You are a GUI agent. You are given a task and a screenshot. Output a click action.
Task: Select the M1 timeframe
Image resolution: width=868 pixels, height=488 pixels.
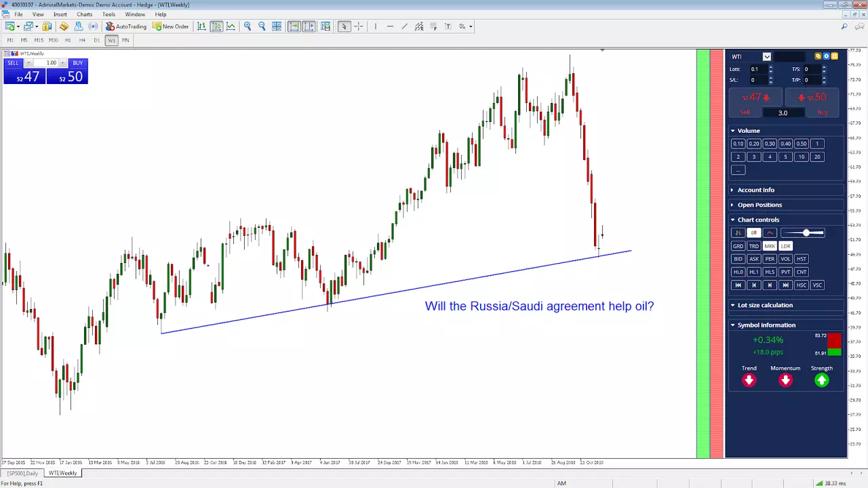tap(10, 40)
